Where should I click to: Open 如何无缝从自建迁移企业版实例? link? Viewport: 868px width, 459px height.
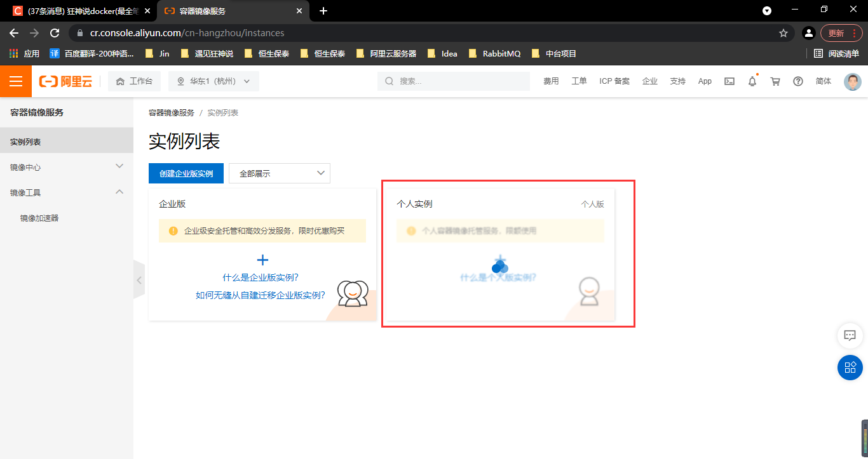[261, 295]
